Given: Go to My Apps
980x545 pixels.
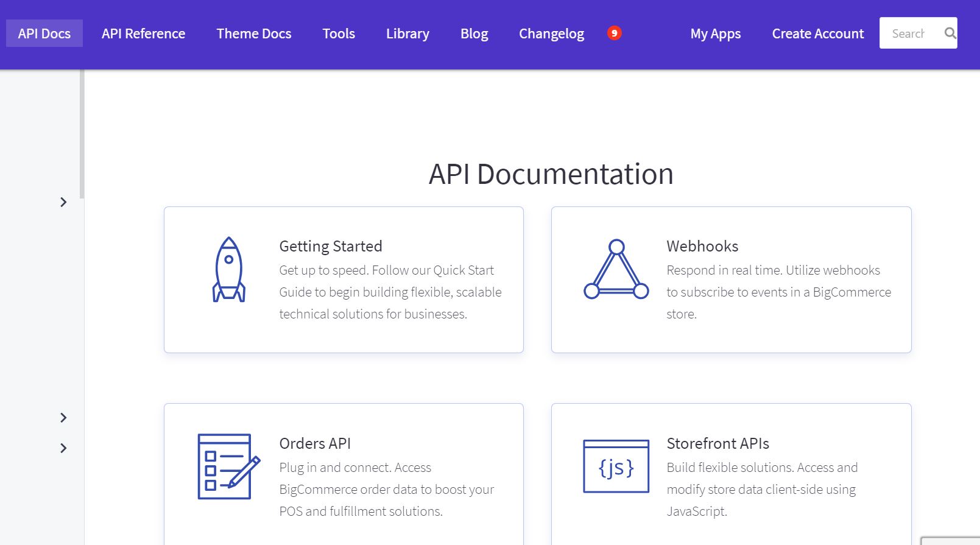Looking at the screenshot, I should [x=716, y=33].
